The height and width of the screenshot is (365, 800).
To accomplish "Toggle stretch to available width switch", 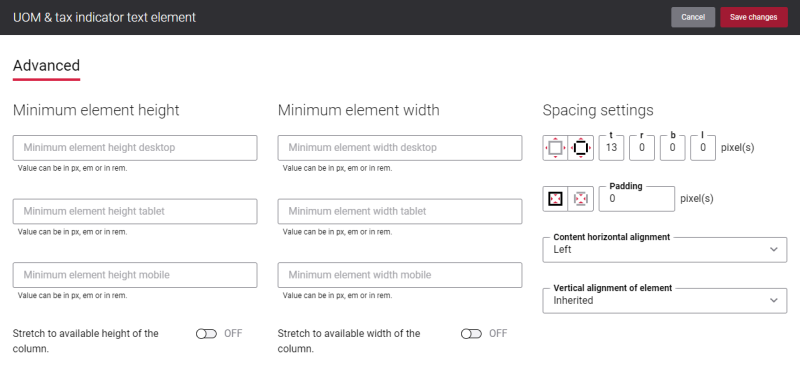I will [x=471, y=334].
